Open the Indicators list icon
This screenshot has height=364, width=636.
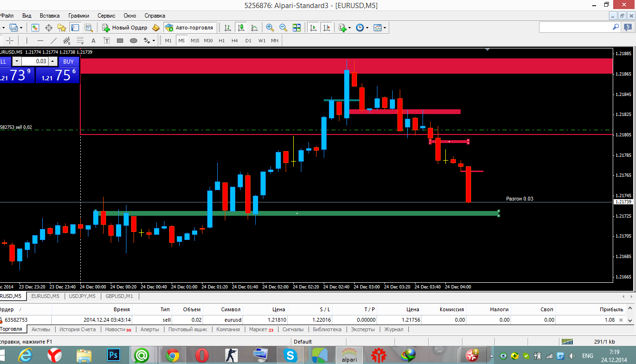coord(342,28)
